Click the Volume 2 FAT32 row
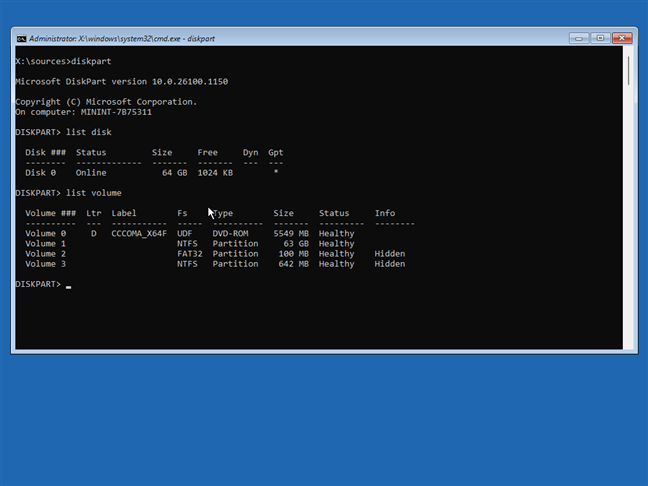The height and width of the screenshot is (486, 648). (x=200, y=254)
